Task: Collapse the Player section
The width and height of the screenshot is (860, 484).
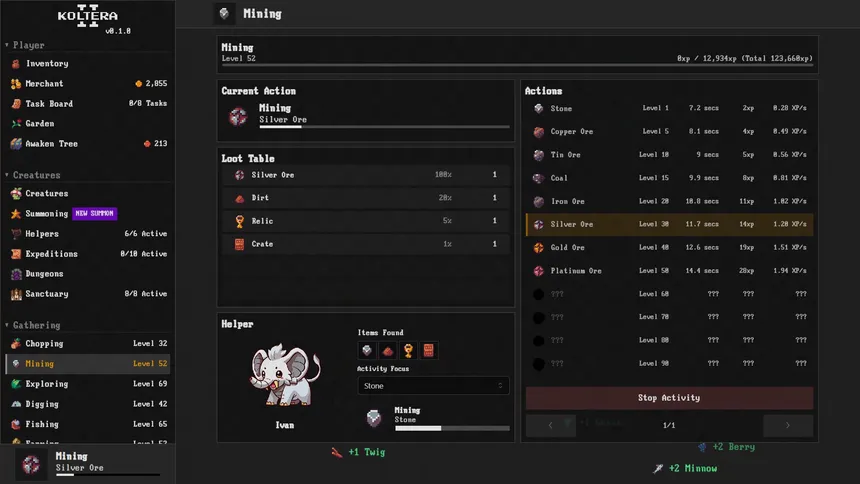Action: [x=25, y=45]
